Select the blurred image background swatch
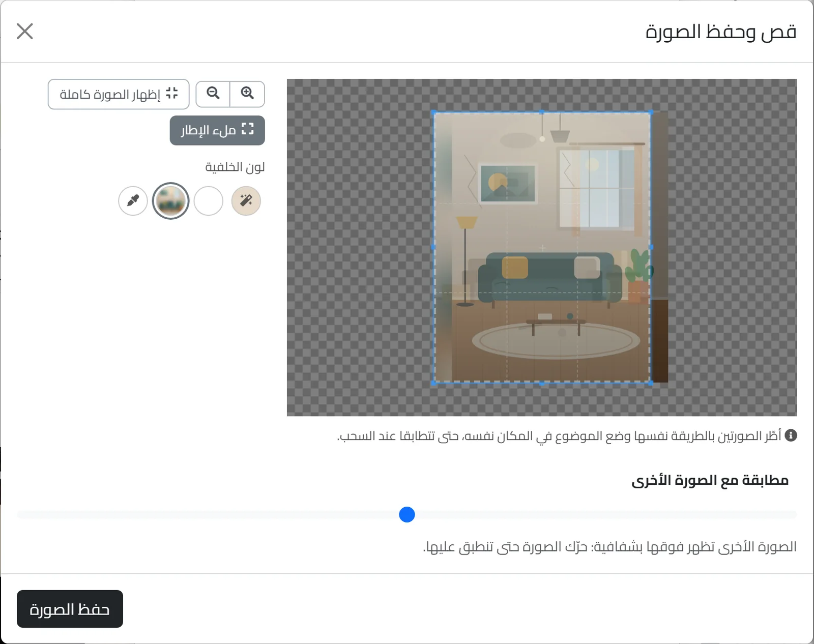The width and height of the screenshot is (814, 644). tap(170, 201)
